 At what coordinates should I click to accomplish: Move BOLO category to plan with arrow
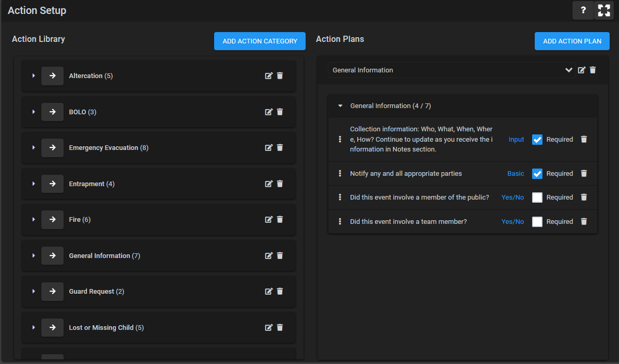tap(53, 112)
